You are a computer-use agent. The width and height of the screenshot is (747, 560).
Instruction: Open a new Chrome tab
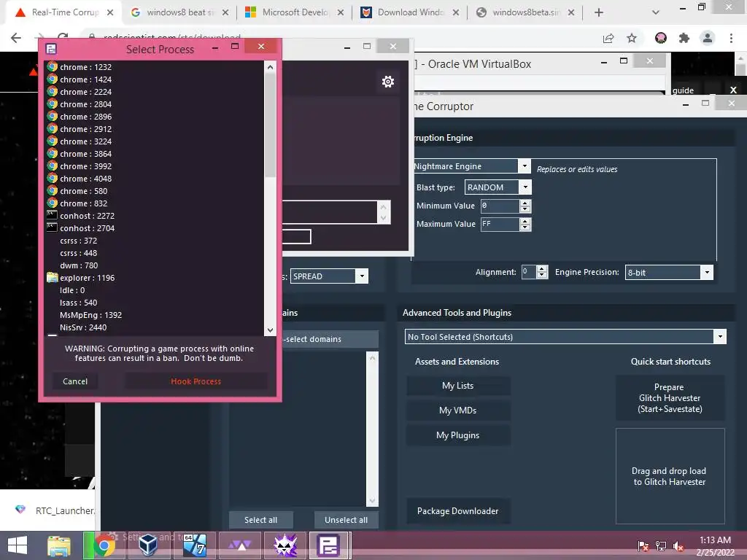tap(599, 12)
